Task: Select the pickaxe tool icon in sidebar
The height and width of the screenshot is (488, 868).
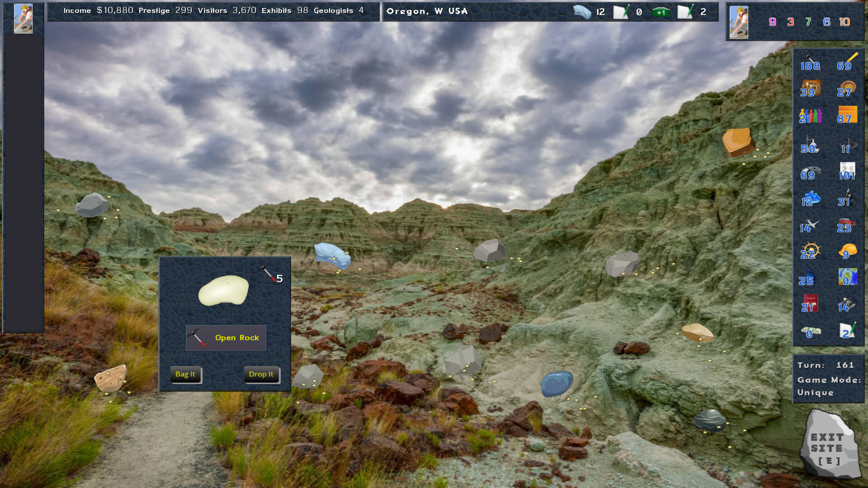Action: coord(809,63)
